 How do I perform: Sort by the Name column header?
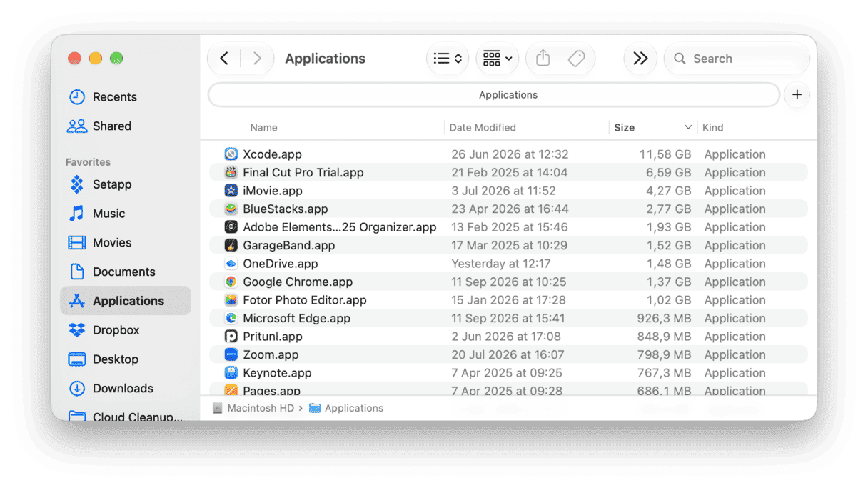click(x=263, y=127)
